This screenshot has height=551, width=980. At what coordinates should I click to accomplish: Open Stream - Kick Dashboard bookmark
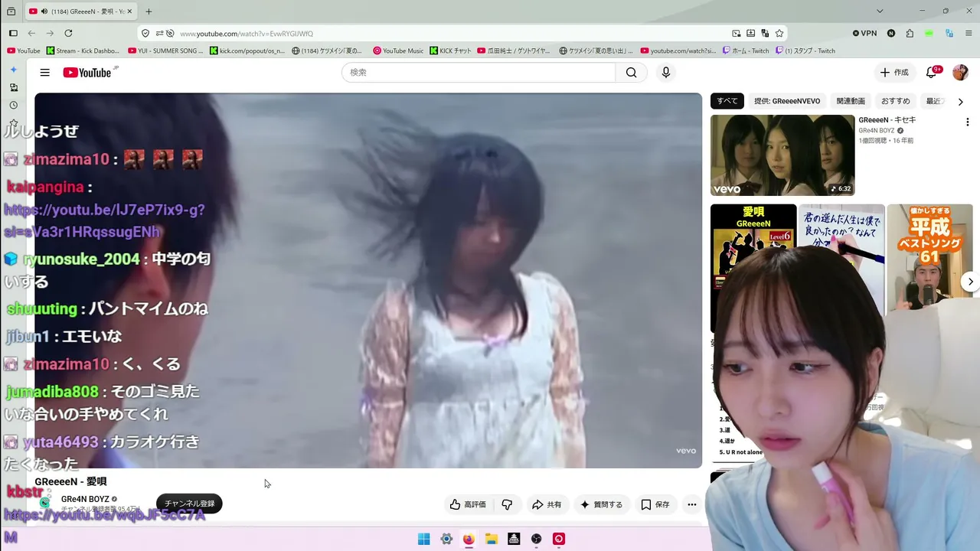tap(83, 51)
